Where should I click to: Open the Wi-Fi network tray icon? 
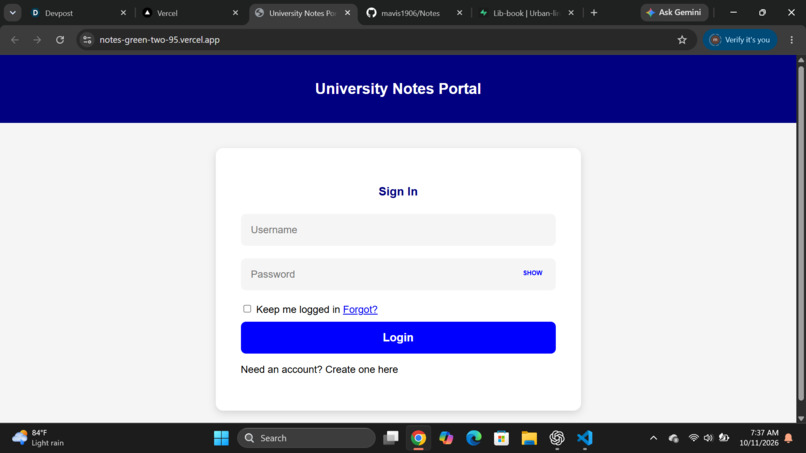pyautogui.click(x=693, y=438)
